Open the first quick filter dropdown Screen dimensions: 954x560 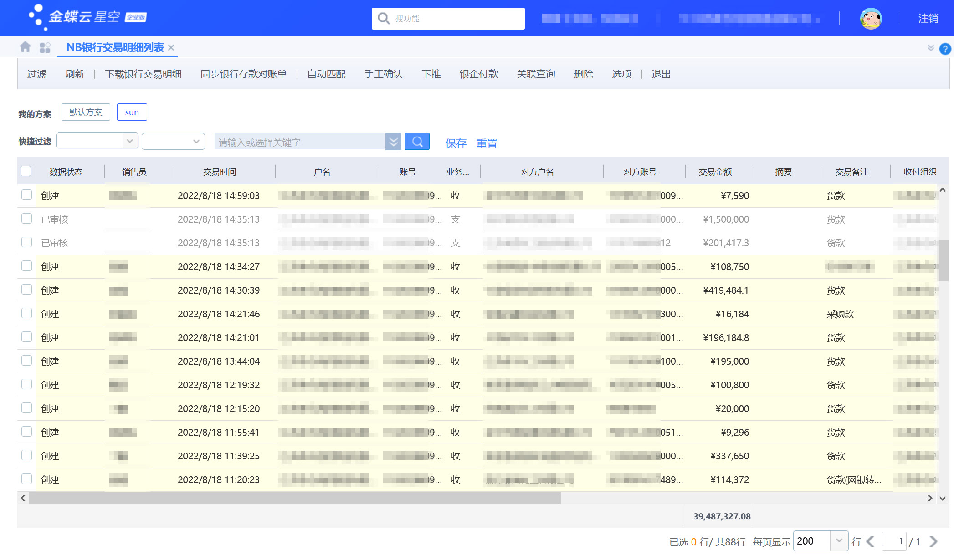[x=130, y=141]
